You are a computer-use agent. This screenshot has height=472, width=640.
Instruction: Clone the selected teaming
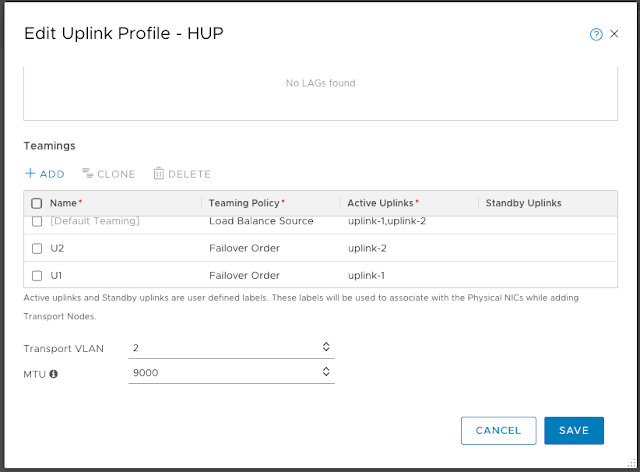point(109,174)
